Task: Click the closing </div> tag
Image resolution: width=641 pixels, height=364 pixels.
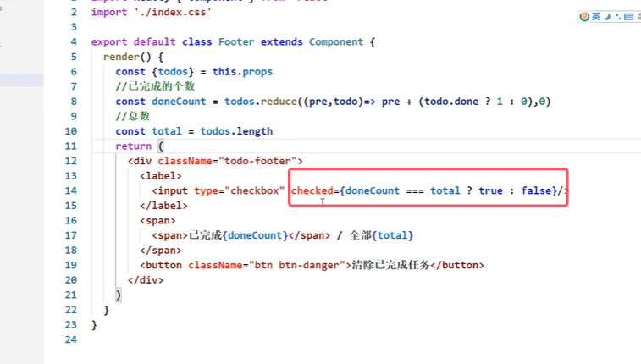Action: coord(146,280)
